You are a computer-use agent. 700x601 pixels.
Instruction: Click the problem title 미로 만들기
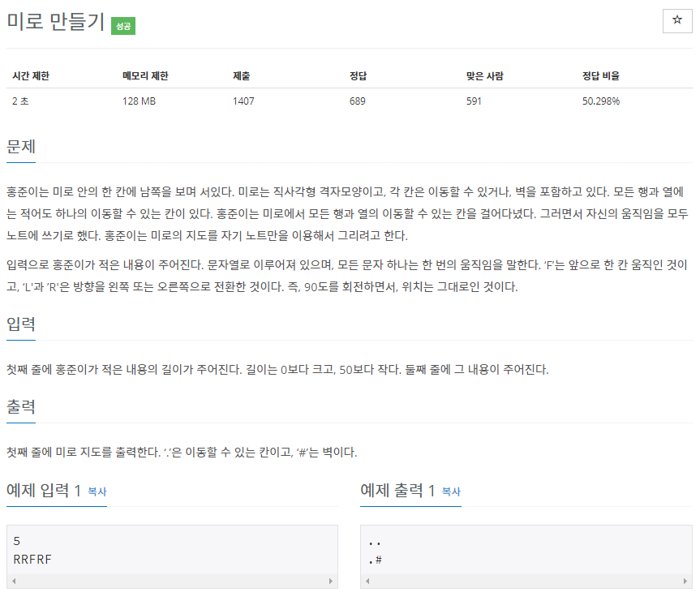pos(55,21)
